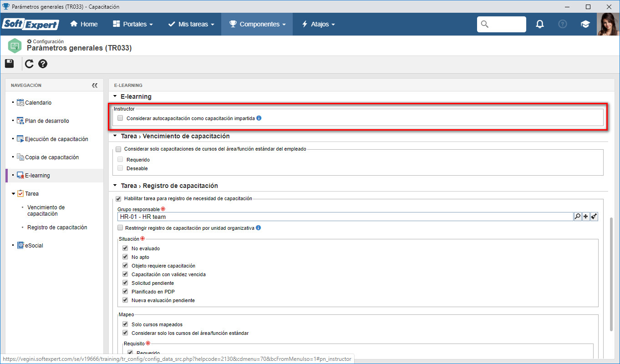Open Vencimiento de capacitación sub-item
Screen dimensions: 620x364
coord(46,211)
